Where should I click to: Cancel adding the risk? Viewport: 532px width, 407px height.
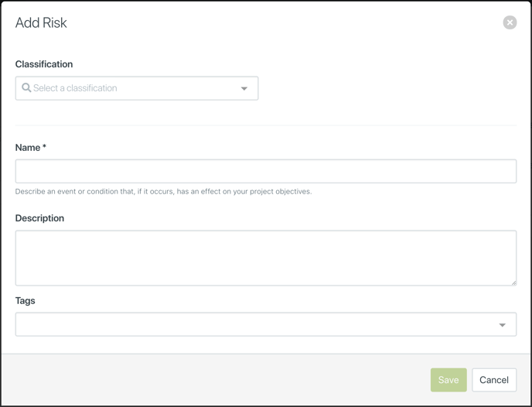click(494, 380)
